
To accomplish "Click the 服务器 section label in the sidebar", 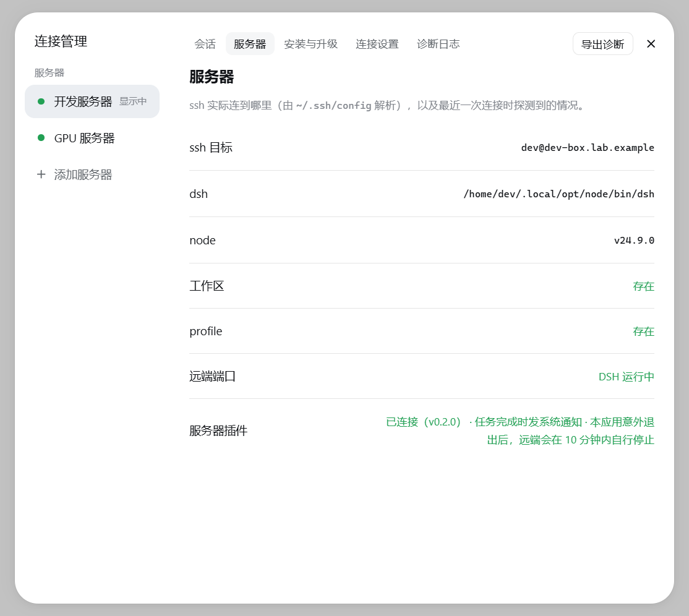I will (49, 73).
